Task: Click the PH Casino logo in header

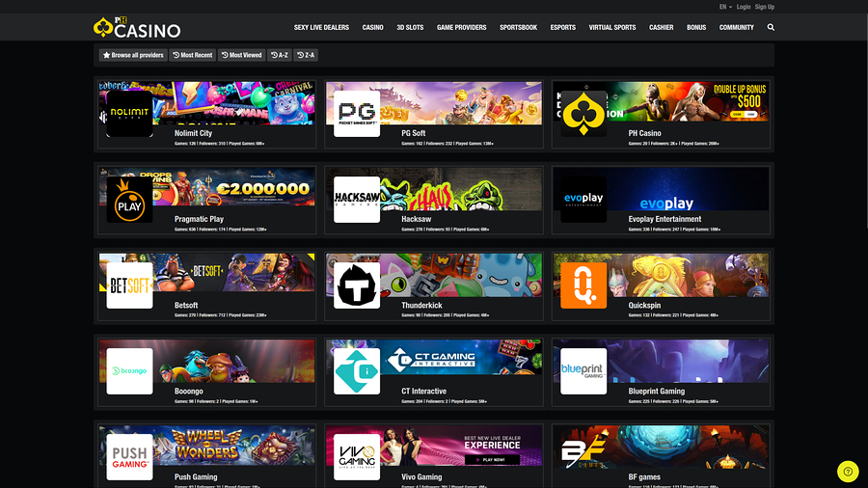Action: 137,28
